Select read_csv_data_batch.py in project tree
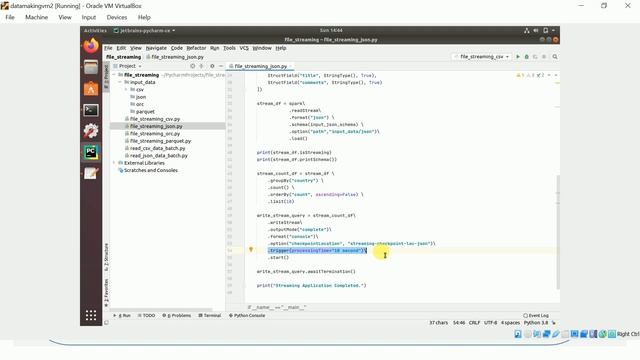The height and width of the screenshot is (360, 640). coord(158,148)
